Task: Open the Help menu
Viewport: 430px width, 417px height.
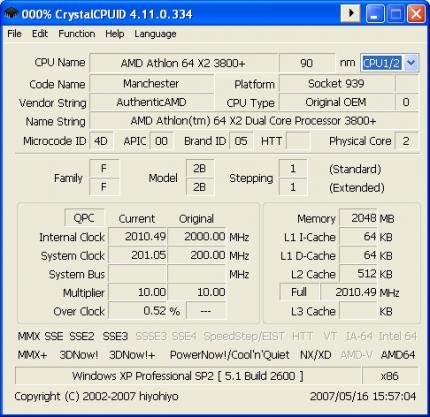Action: click(114, 34)
